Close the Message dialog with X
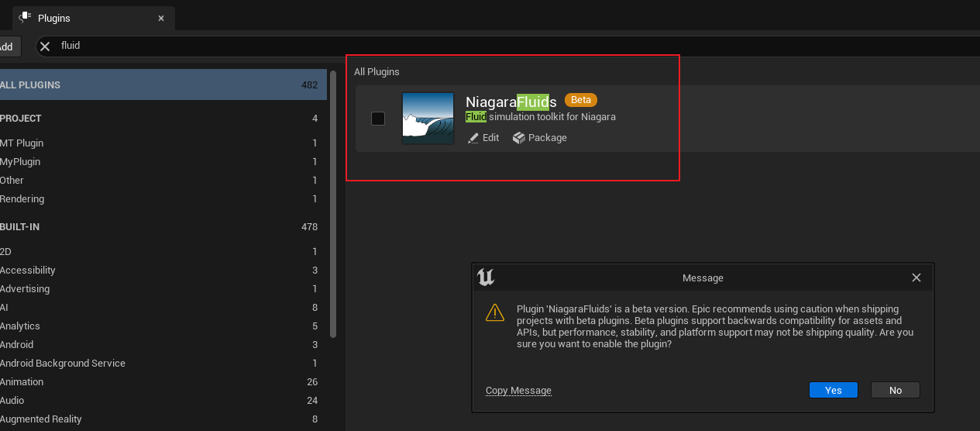Image resolution: width=980 pixels, height=431 pixels. pyautogui.click(x=916, y=278)
